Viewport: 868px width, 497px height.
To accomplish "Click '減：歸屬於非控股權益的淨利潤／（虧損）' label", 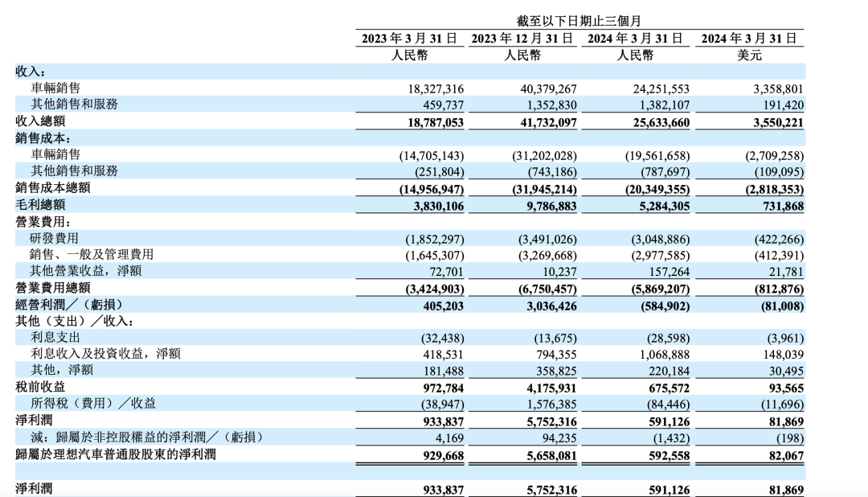I will point(147,437).
